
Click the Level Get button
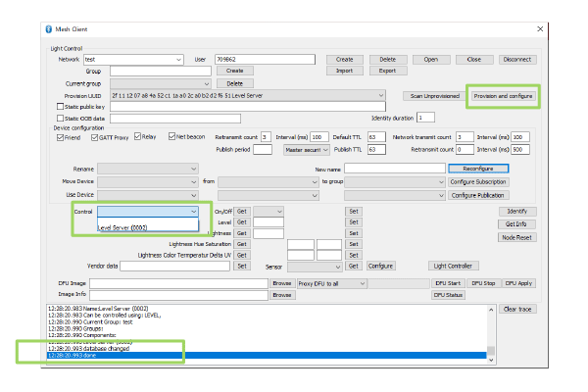point(242,222)
